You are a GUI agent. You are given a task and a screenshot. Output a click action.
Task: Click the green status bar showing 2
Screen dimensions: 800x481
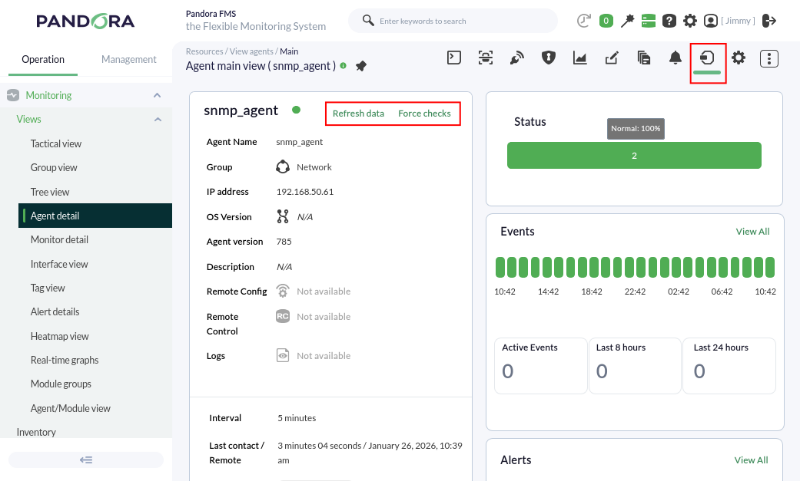(634, 156)
